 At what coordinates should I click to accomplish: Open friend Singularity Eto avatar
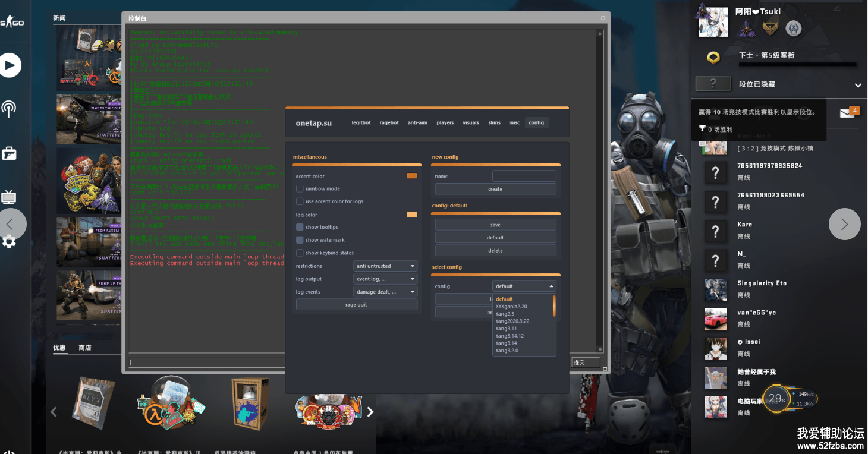point(716,290)
